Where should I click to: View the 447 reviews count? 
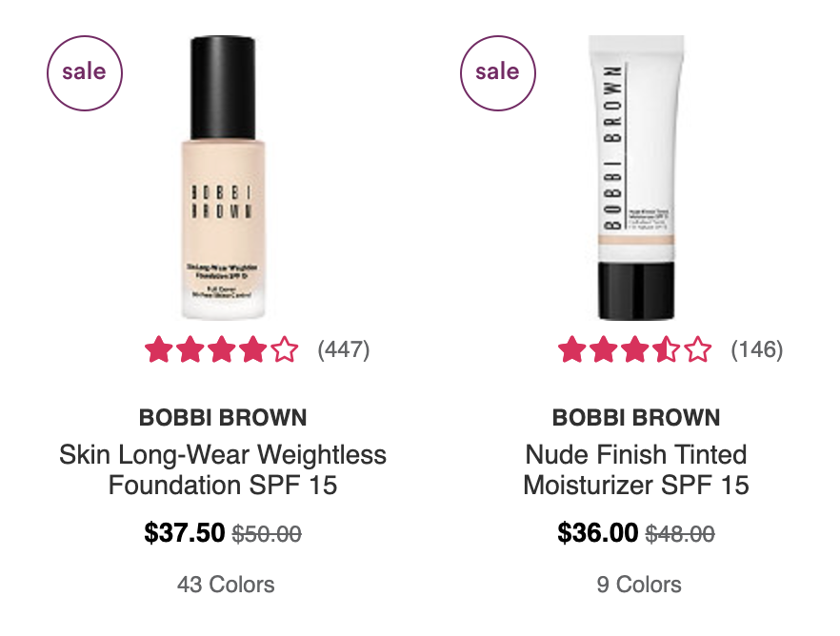click(x=344, y=349)
